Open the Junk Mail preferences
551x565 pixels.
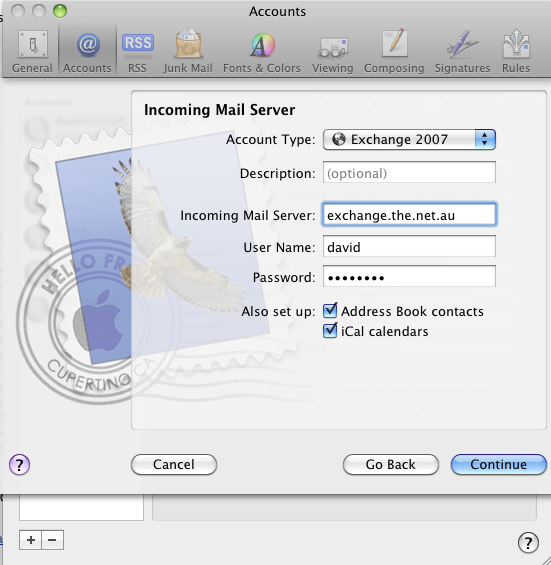pyautogui.click(x=188, y=51)
